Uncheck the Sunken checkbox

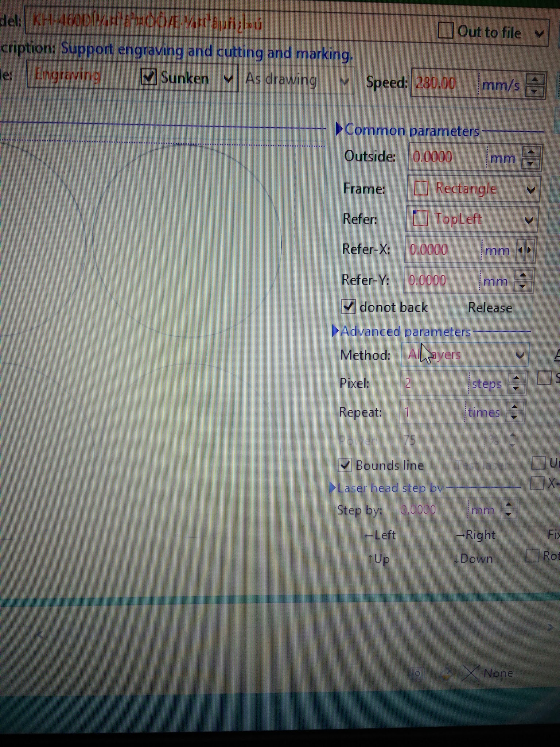pos(148,77)
